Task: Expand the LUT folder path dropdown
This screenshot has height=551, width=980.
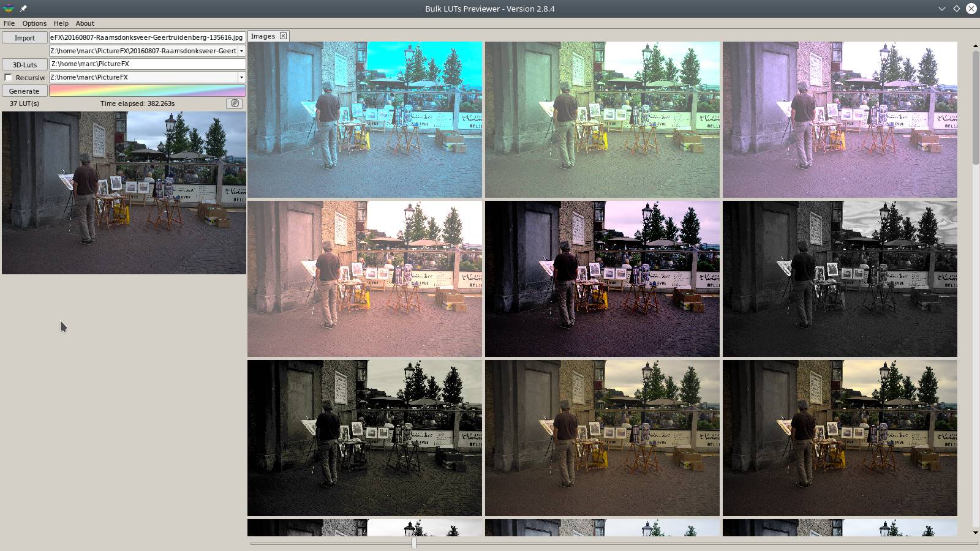Action: coord(241,77)
